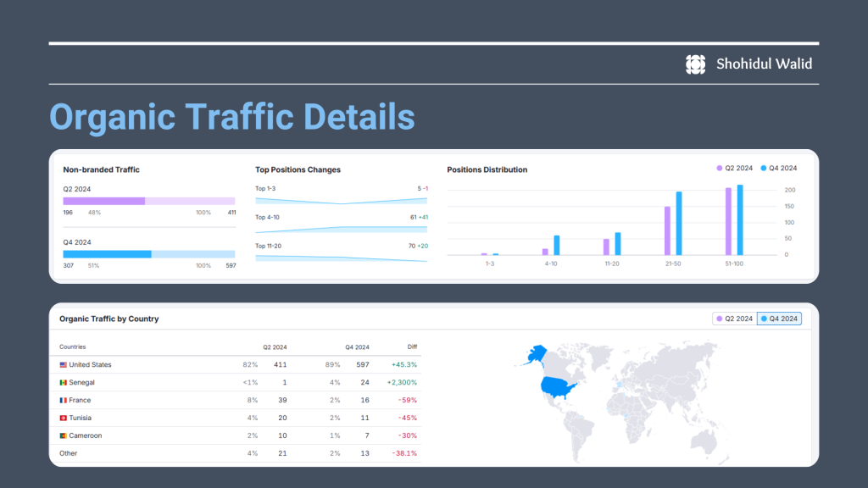Viewport: 868px width, 488px height.
Task: Click the highlighted United States on map
Action: [x=558, y=386]
